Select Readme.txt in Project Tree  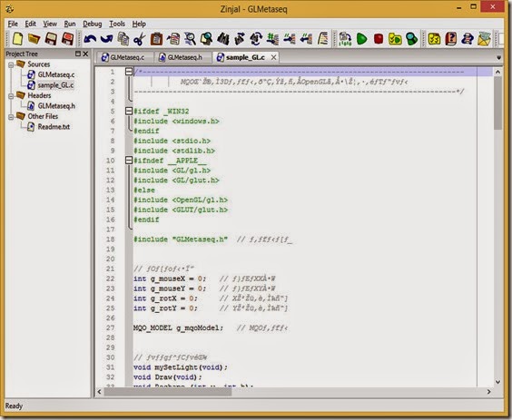coord(54,127)
